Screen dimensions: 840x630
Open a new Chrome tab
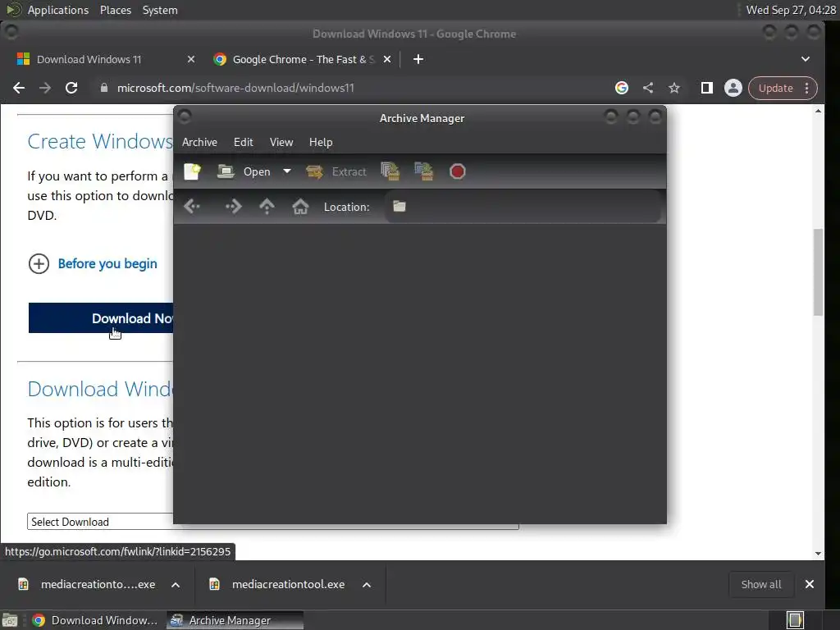coord(418,59)
